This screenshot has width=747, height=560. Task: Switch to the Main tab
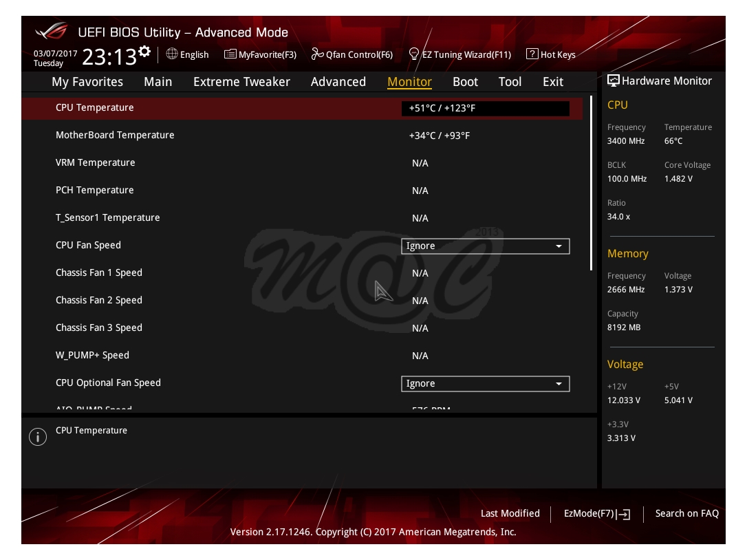coord(158,82)
